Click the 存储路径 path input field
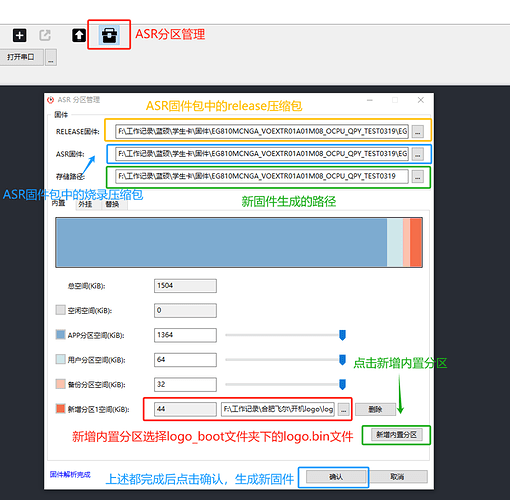 click(x=262, y=176)
